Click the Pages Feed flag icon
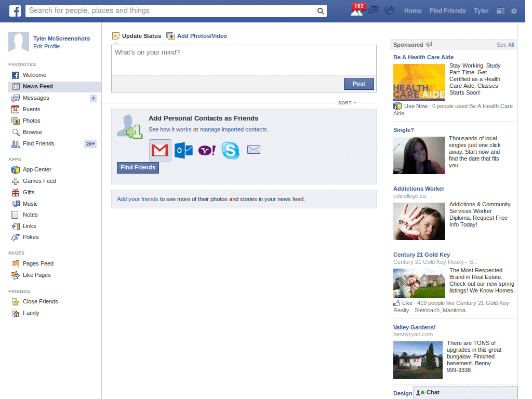 pos(16,263)
